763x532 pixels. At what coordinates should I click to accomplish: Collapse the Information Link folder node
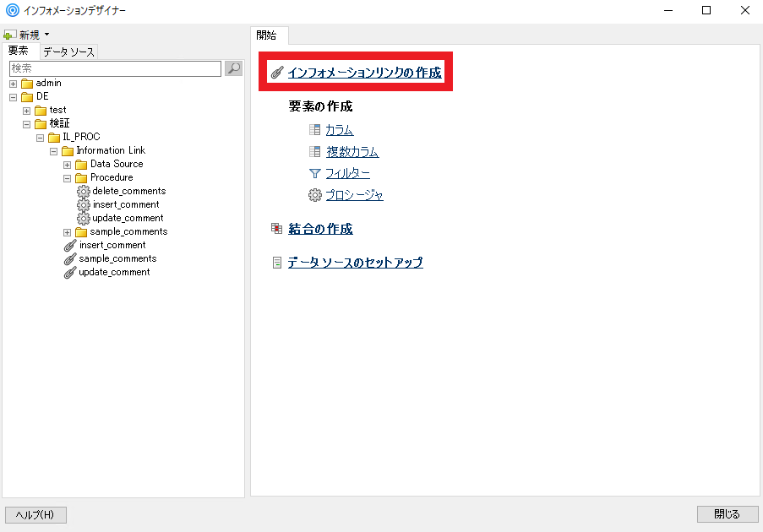[x=53, y=152]
